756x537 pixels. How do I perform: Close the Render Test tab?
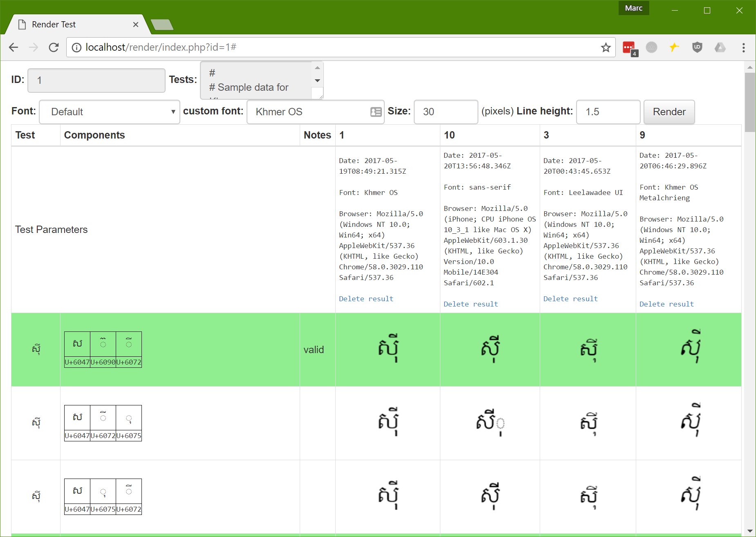click(x=136, y=25)
